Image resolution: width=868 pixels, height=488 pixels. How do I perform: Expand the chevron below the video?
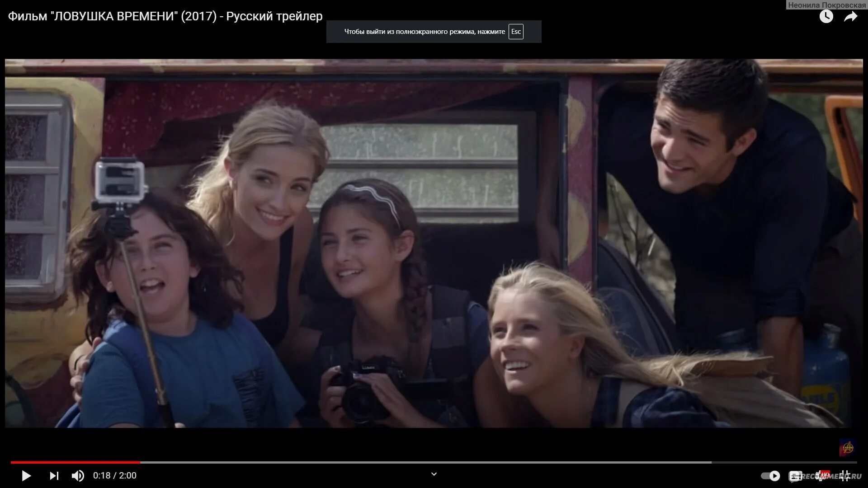pos(434,474)
